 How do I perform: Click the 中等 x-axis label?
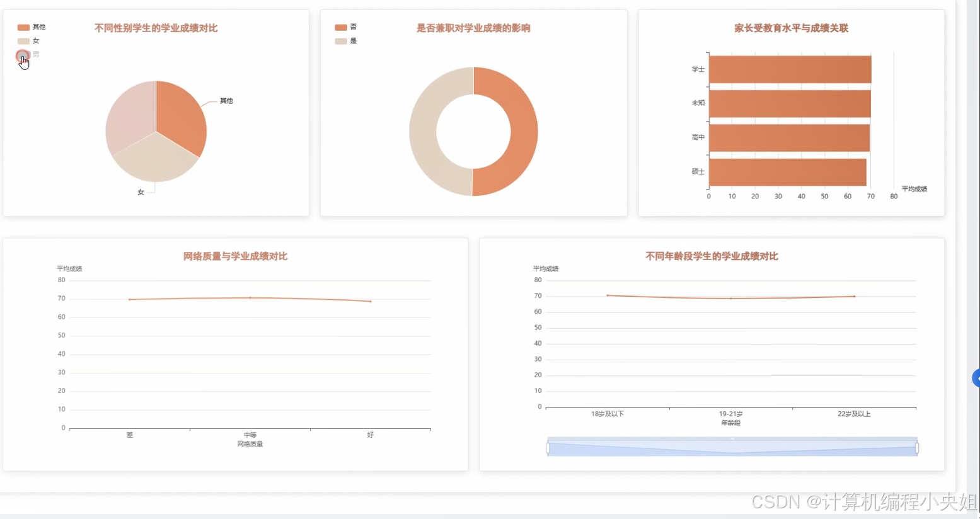[x=250, y=435]
